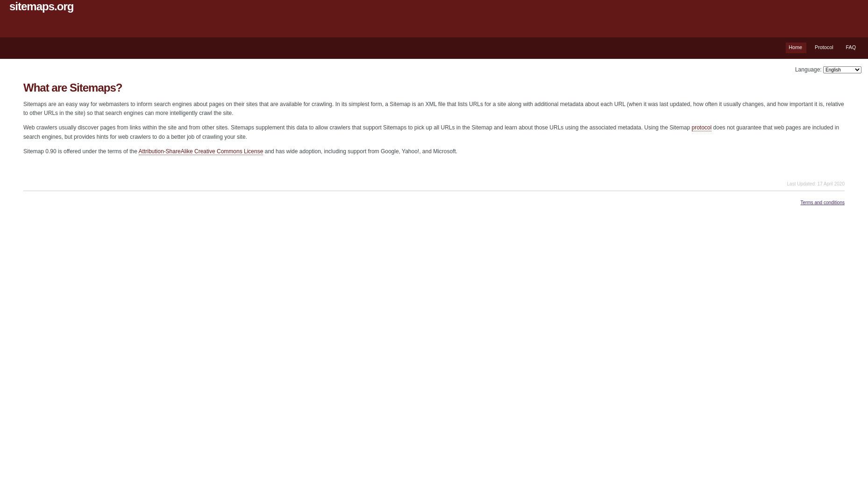The height and width of the screenshot is (492, 868).
Task: Open the Home navigation tab
Action: tap(795, 48)
